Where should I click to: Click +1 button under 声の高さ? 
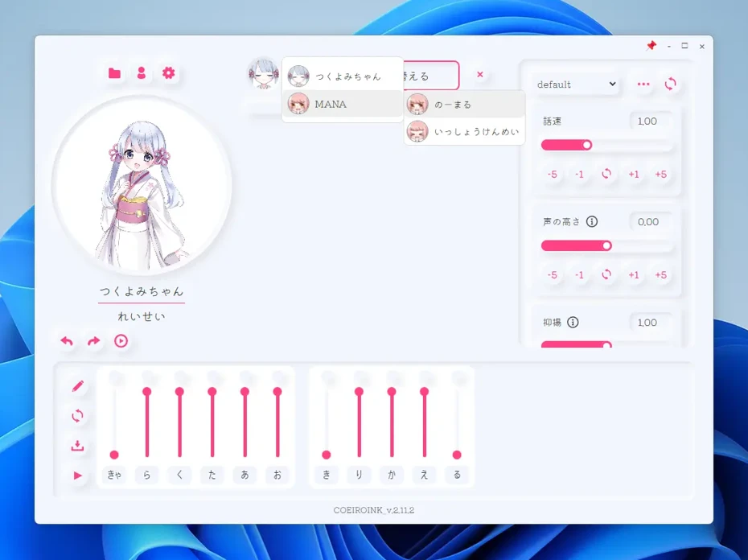(x=634, y=275)
